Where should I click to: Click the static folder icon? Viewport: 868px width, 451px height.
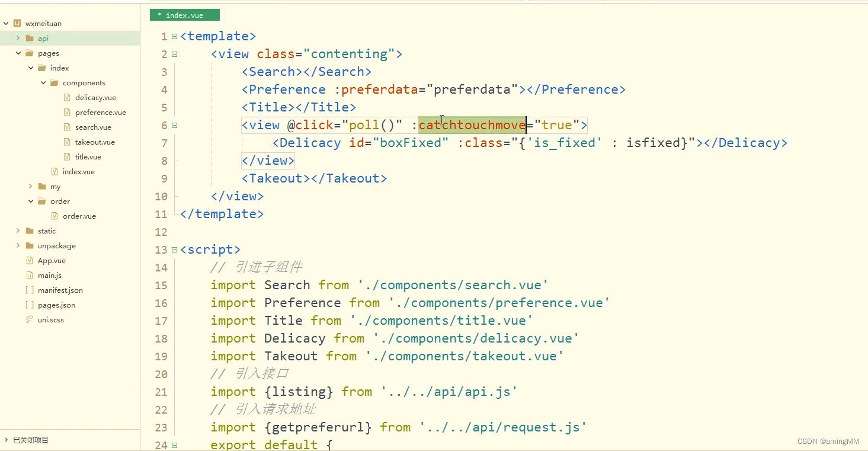point(30,231)
